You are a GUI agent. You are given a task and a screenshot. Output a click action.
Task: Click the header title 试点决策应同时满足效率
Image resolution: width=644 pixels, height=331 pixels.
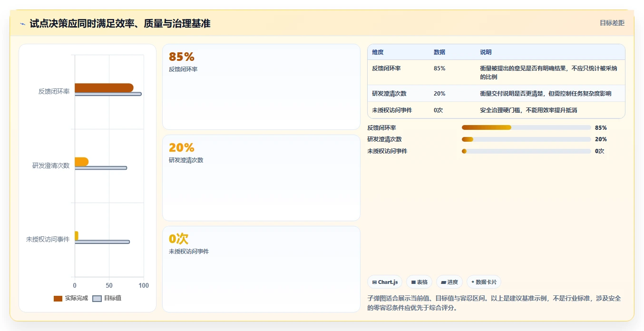pyautogui.click(x=120, y=23)
